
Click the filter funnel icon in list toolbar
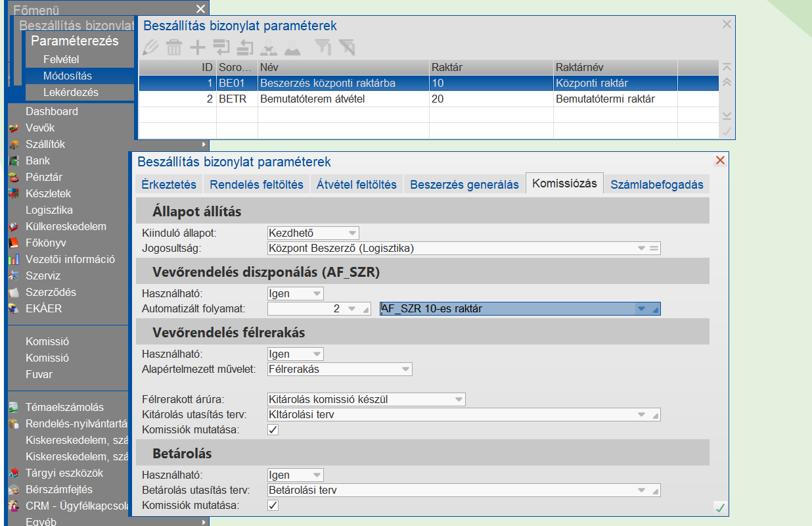tap(323, 47)
